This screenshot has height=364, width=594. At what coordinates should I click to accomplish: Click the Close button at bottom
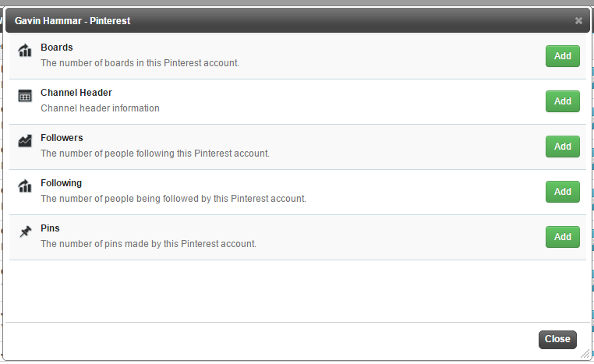pyautogui.click(x=557, y=339)
